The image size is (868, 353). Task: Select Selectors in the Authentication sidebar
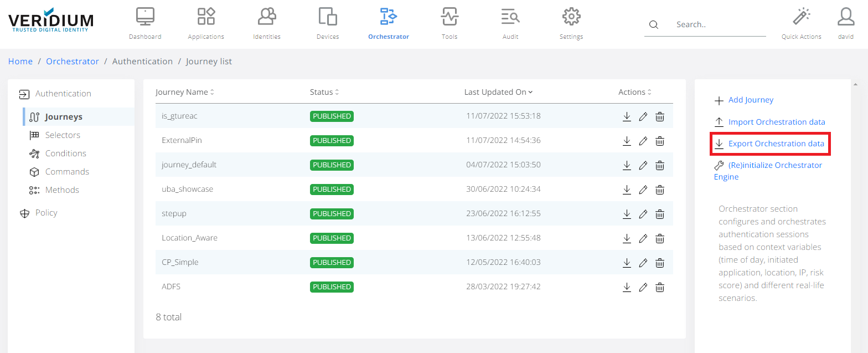[x=63, y=135]
